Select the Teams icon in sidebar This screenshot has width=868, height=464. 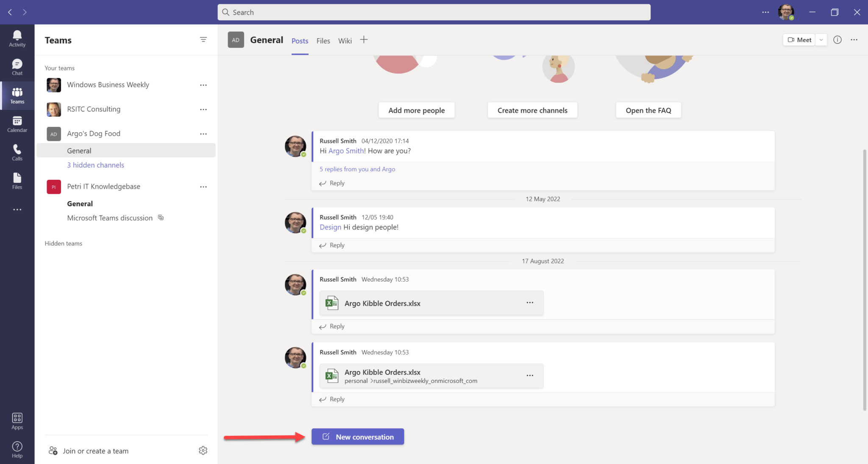[17, 95]
